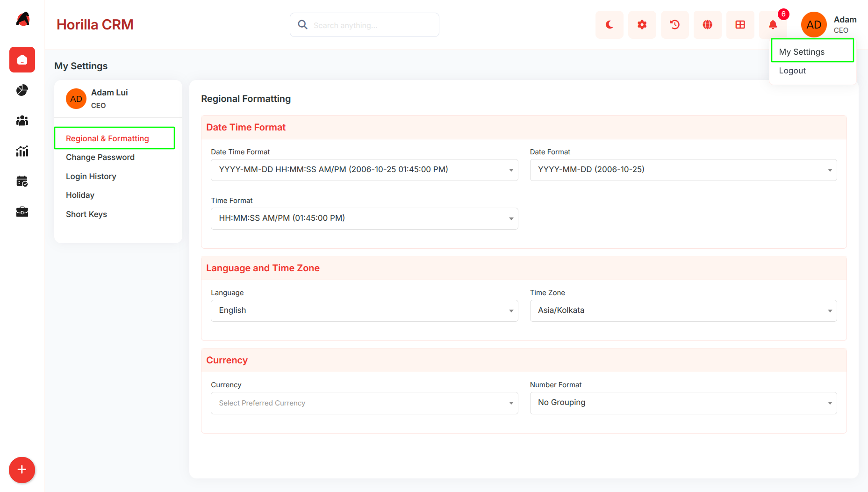Screen dimensions: 868x492
Task: Open Login History settings
Action: tap(91, 176)
